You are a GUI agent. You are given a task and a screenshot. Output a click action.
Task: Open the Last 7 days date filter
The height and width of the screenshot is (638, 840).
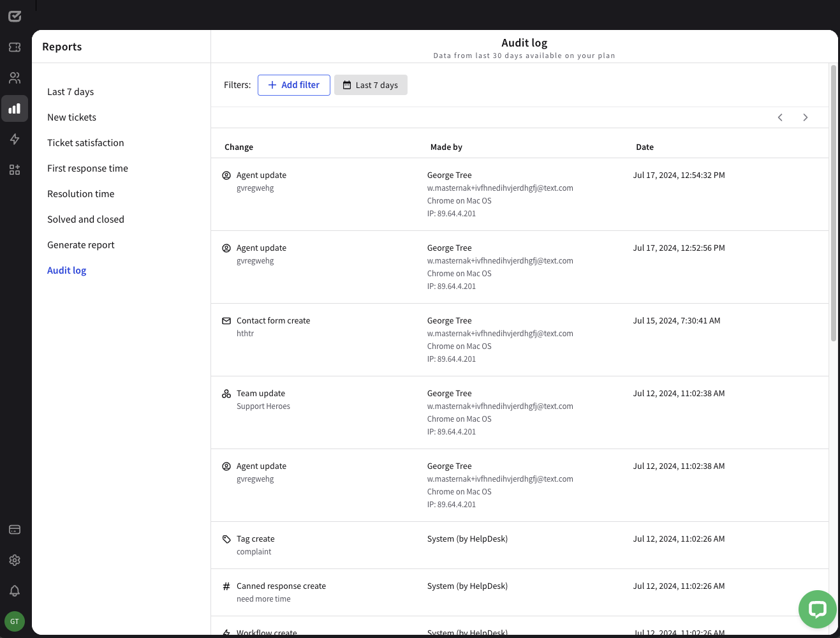click(371, 85)
